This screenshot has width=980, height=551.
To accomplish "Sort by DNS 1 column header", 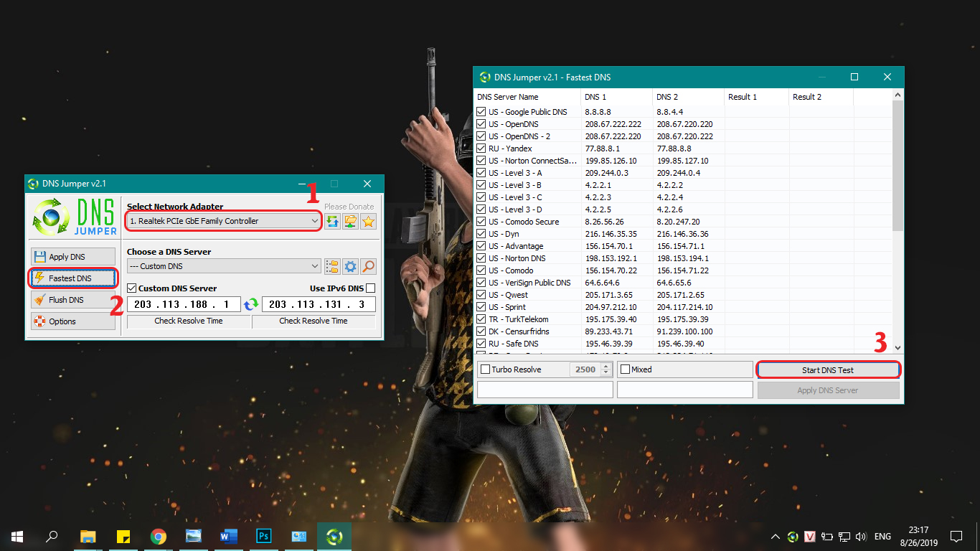I will click(616, 97).
